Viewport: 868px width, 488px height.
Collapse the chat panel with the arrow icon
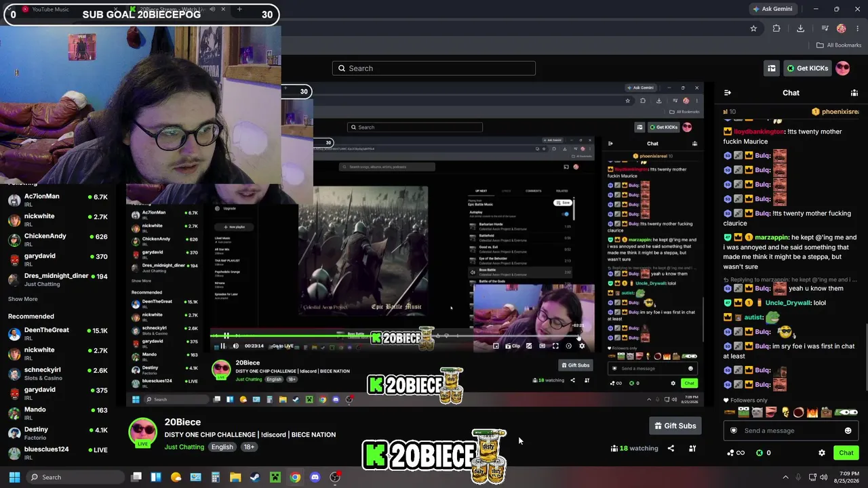click(728, 93)
